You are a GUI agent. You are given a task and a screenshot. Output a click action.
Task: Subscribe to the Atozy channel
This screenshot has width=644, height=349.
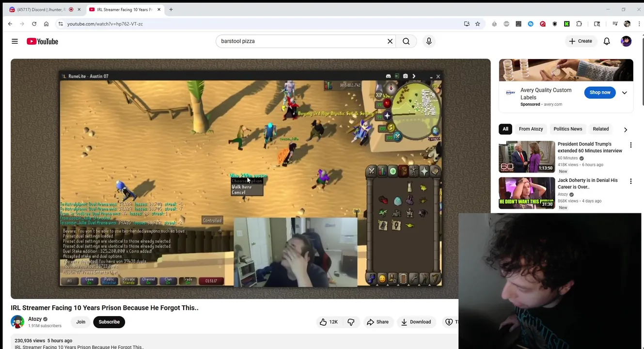pos(109,322)
